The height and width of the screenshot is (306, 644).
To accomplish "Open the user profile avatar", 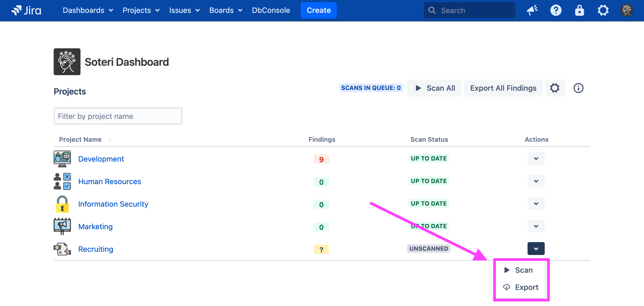I will click(x=627, y=10).
